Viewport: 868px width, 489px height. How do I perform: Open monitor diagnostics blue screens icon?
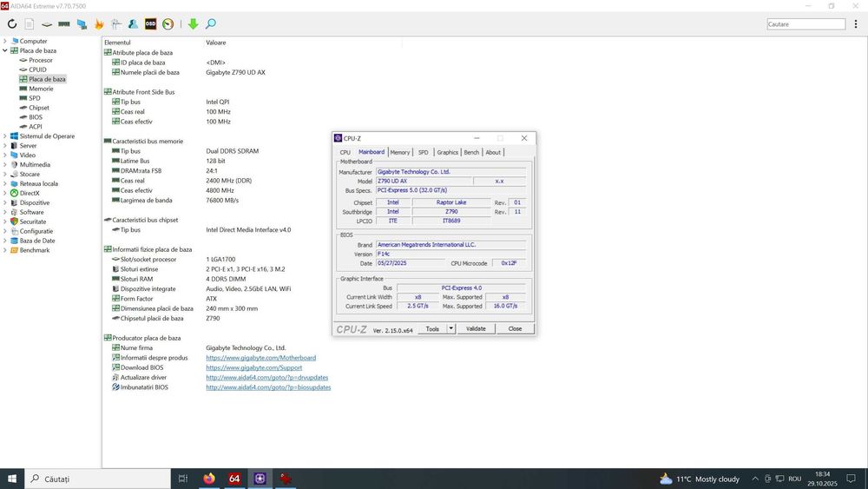point(82,23)
